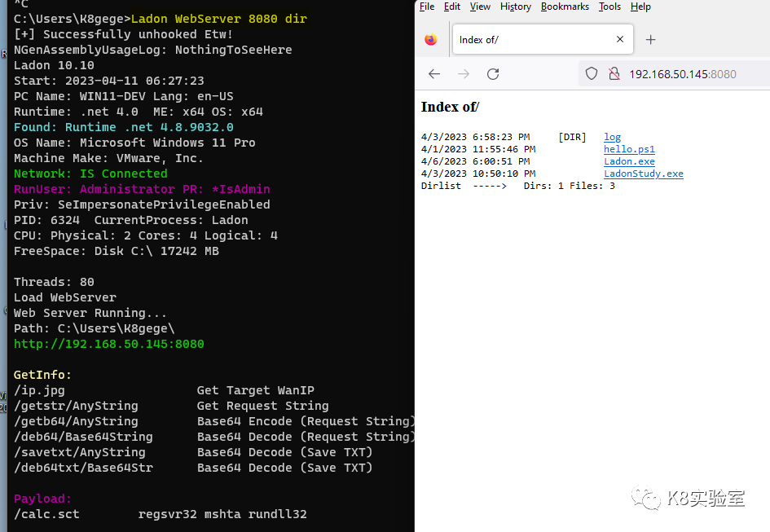Viewport: 770px width, 532px height.
Task: Click the 'Index of/' page heading
Action: pyautogui.click(x=450, y=107)
